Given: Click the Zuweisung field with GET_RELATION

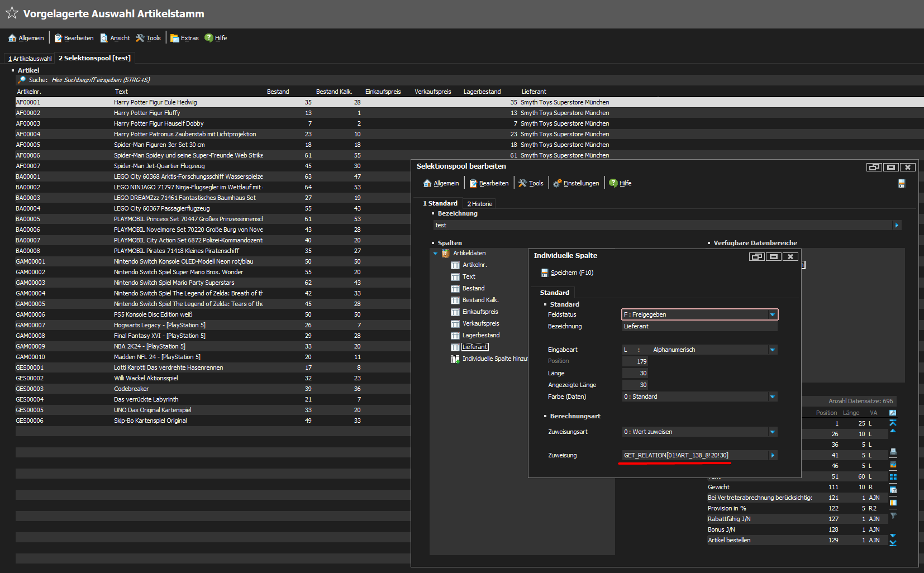Looking at the screenshot, I should pyautogui.click(x=695, y=455).
